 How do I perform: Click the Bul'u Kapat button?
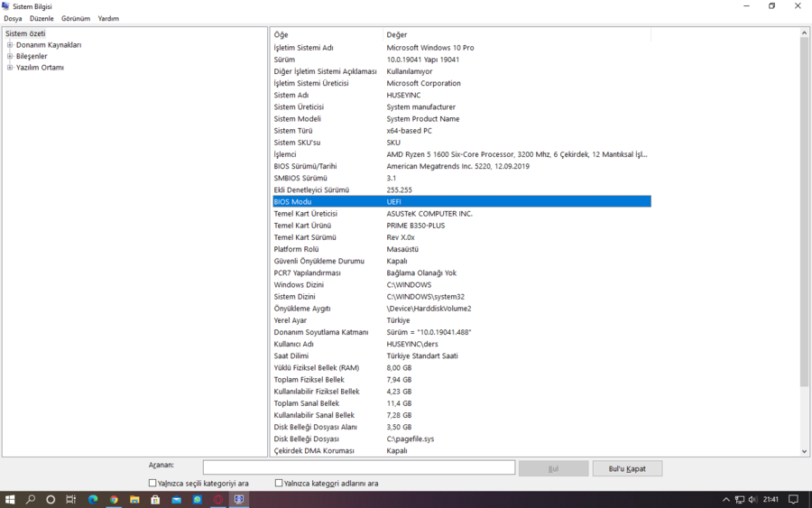[627, 468]
